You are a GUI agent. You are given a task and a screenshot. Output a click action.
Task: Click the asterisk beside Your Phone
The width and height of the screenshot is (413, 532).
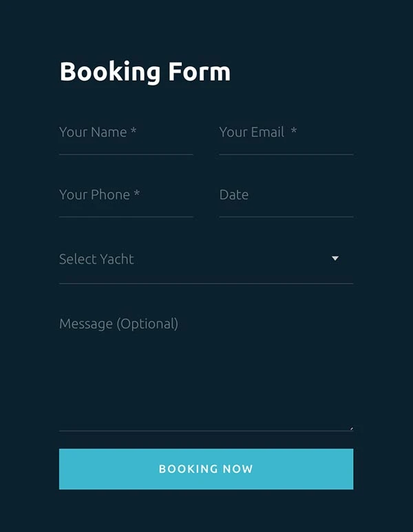pos(137,194)
